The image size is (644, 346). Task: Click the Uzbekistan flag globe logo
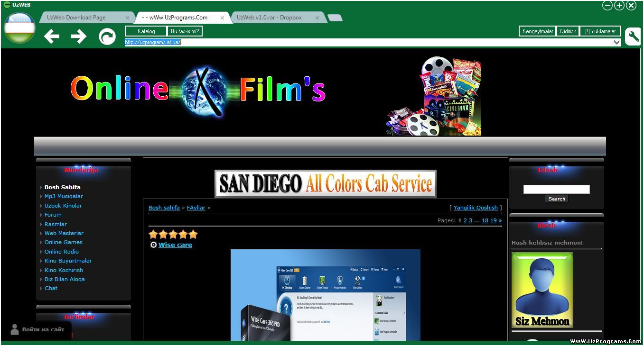[20, 27]
